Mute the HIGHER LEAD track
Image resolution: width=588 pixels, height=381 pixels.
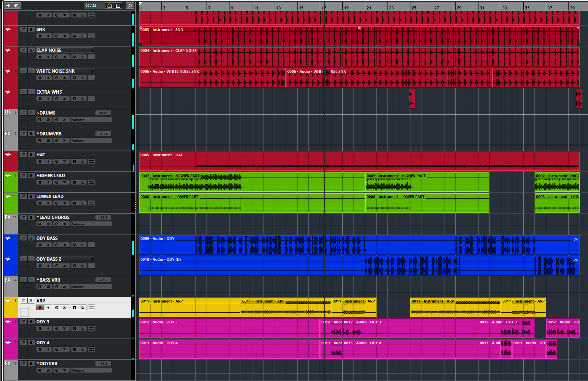point(24,176)
